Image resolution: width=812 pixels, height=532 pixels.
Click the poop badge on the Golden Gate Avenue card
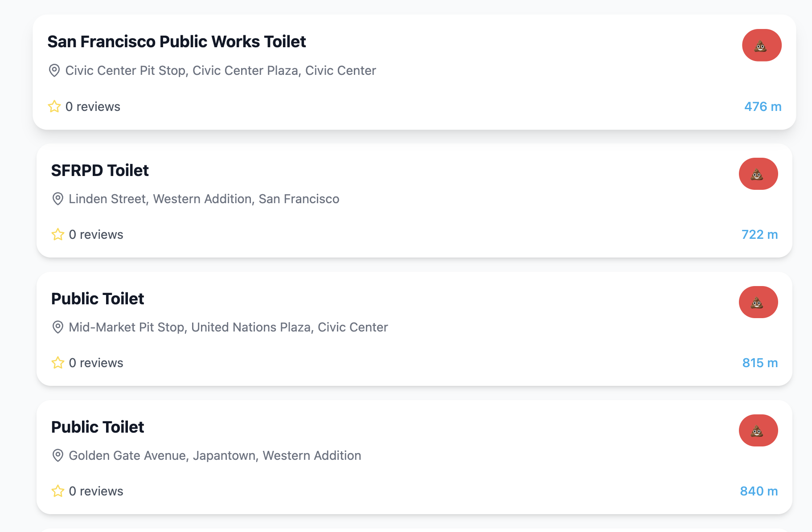point(759,430)
